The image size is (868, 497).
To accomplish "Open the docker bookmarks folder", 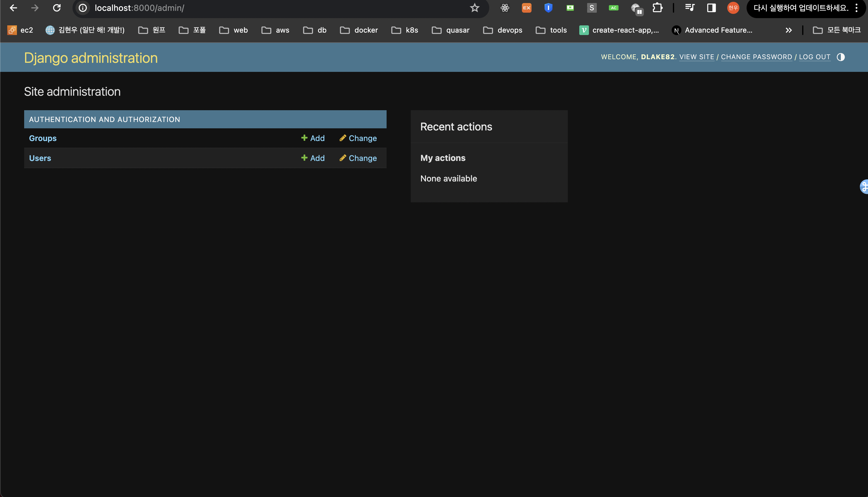I will pyautogui.click(x=359, y=30).
